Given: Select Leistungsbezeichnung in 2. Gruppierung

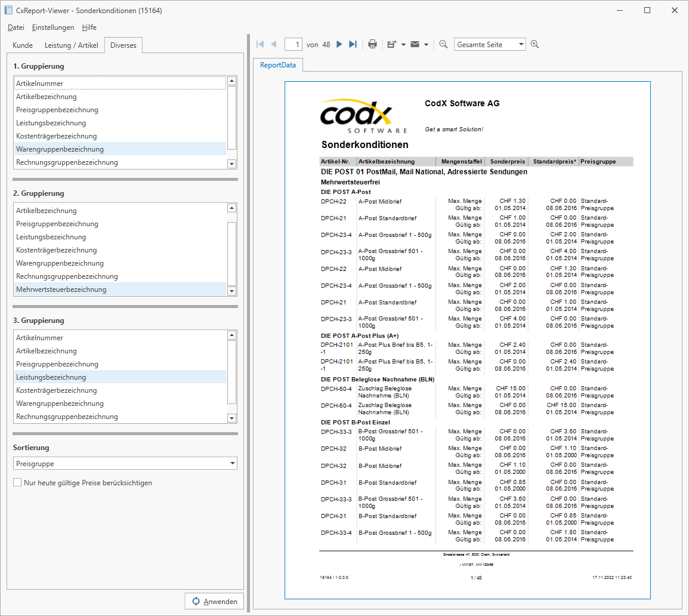Looking at the screenshot, I should [120, 237].
